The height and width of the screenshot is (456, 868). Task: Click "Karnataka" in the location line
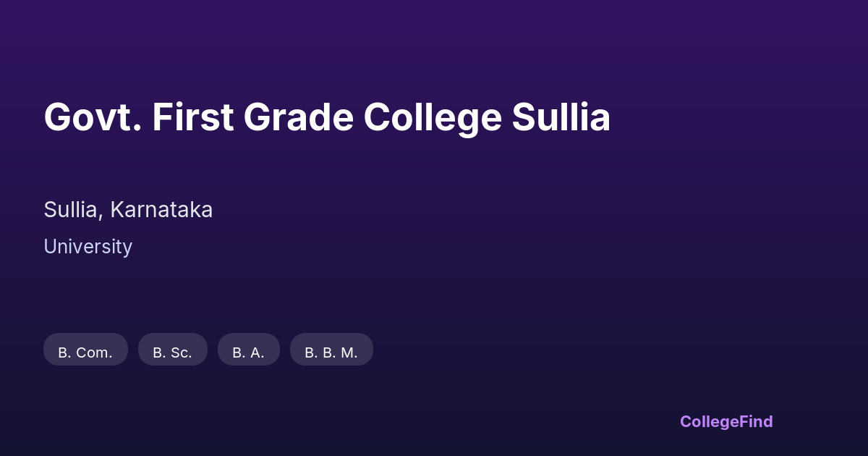[161, 210]
